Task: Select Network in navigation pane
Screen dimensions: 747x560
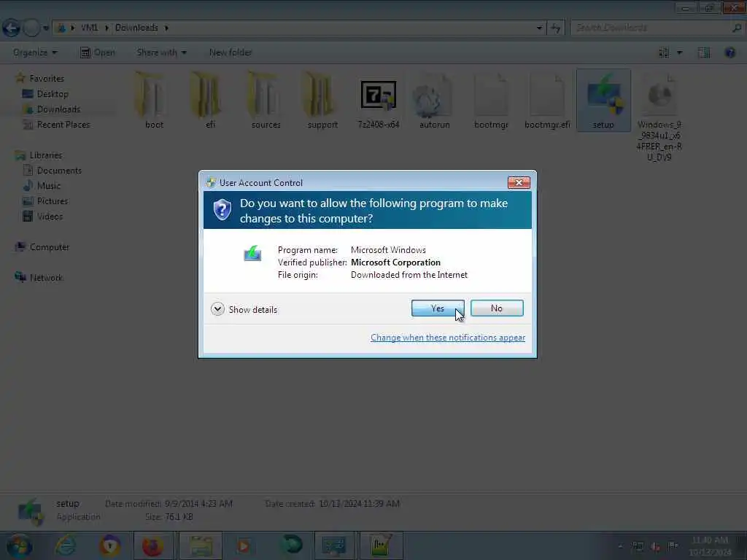Action: (x=46, y=278)
